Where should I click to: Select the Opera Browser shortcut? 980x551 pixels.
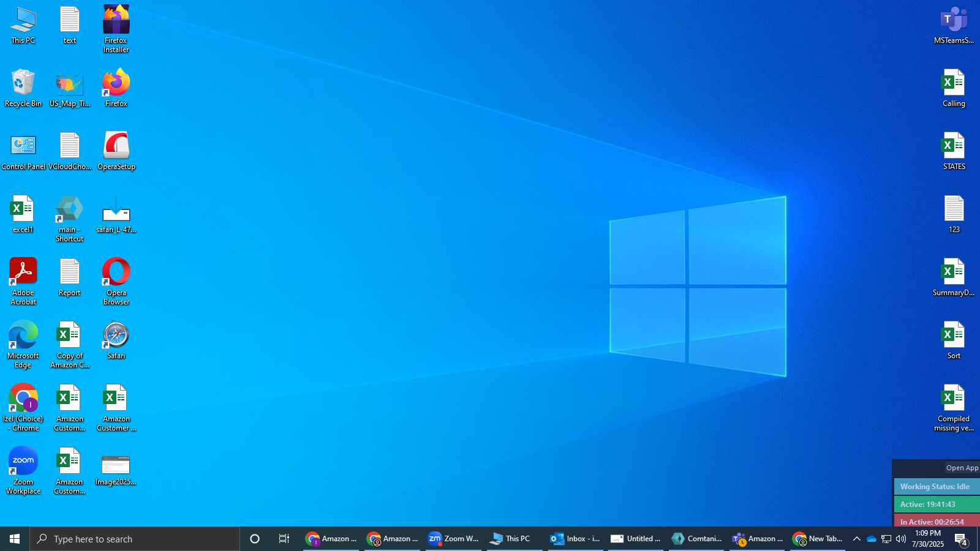[x=116, y=282]
